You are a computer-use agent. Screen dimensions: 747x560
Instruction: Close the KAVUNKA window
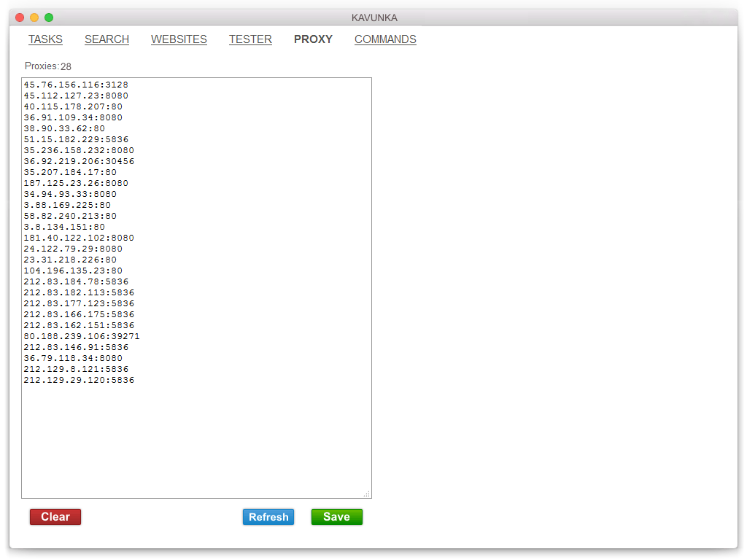(x=20, y=17)
